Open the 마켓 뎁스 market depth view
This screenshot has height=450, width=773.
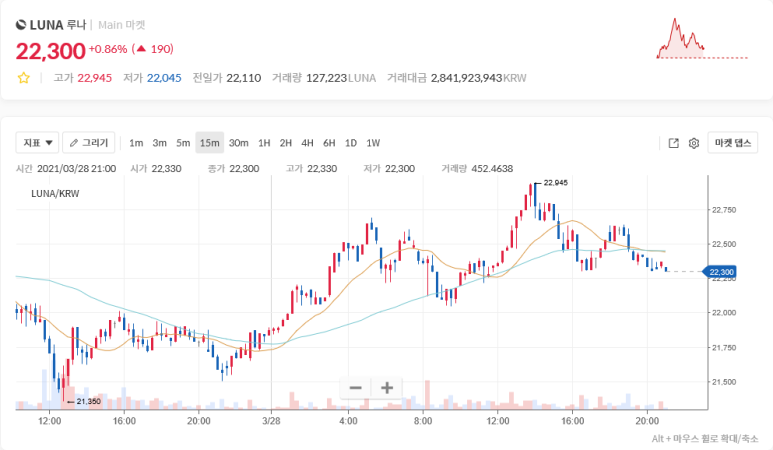pyautogui.click(x=733, y=142)
